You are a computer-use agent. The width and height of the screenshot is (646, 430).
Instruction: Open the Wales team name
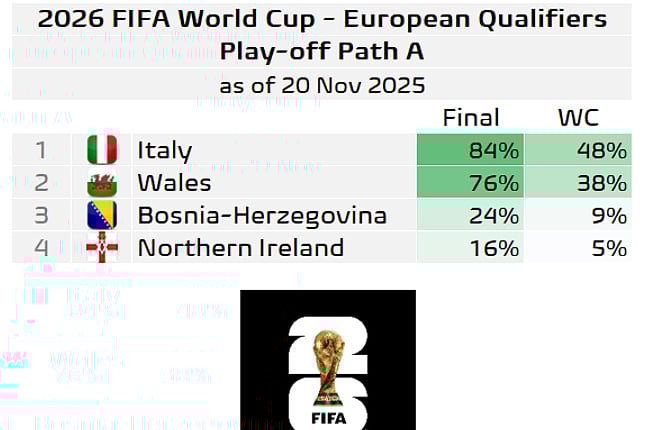coord(174,183)
